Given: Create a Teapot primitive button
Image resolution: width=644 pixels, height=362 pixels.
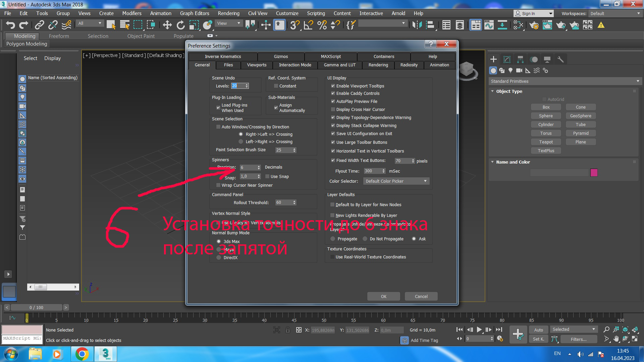Looking at the screenshot, I should (x=546, y=142).
